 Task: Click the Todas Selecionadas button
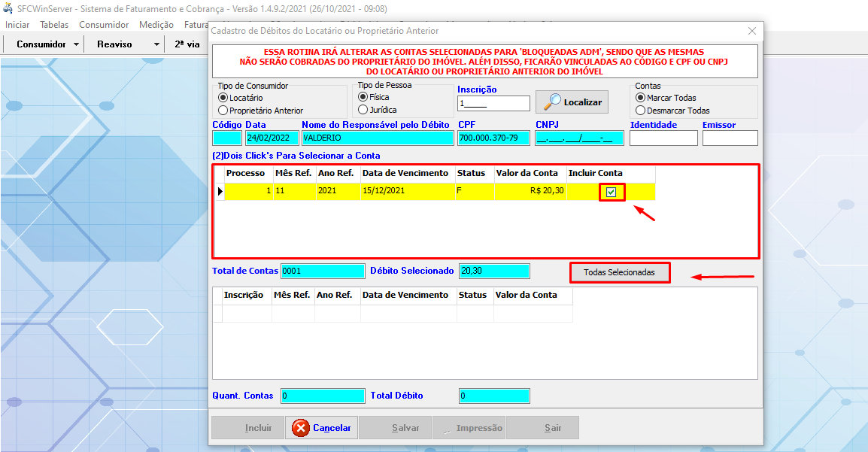pyautogui.click(x=619, y=272)
